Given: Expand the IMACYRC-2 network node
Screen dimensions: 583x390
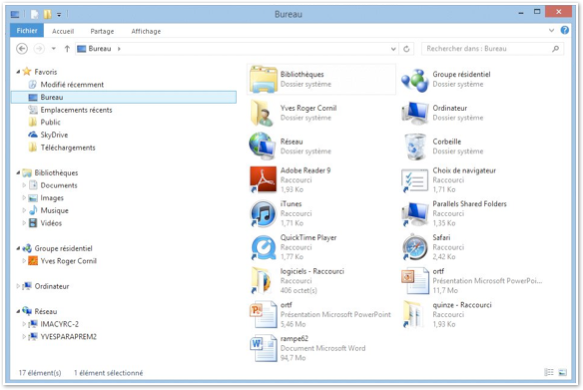Looking at the screenshot, I should point(24,324).
